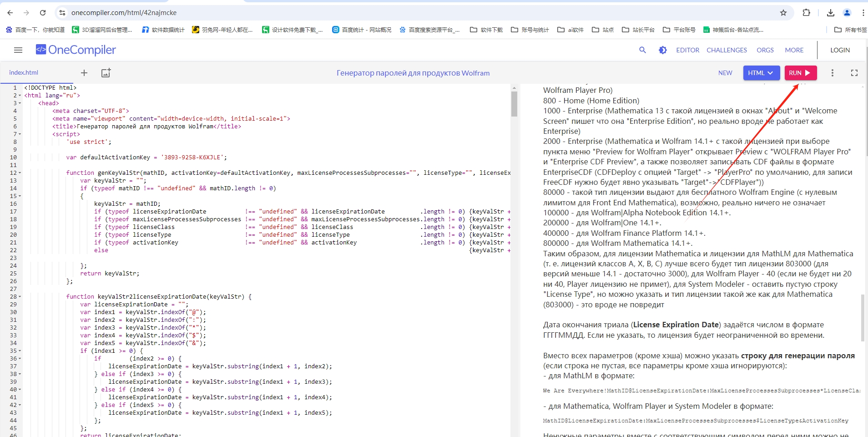This screenshot has height=437, width=868.
Task: Open the hamburger navigation menu
Action: 18,50
